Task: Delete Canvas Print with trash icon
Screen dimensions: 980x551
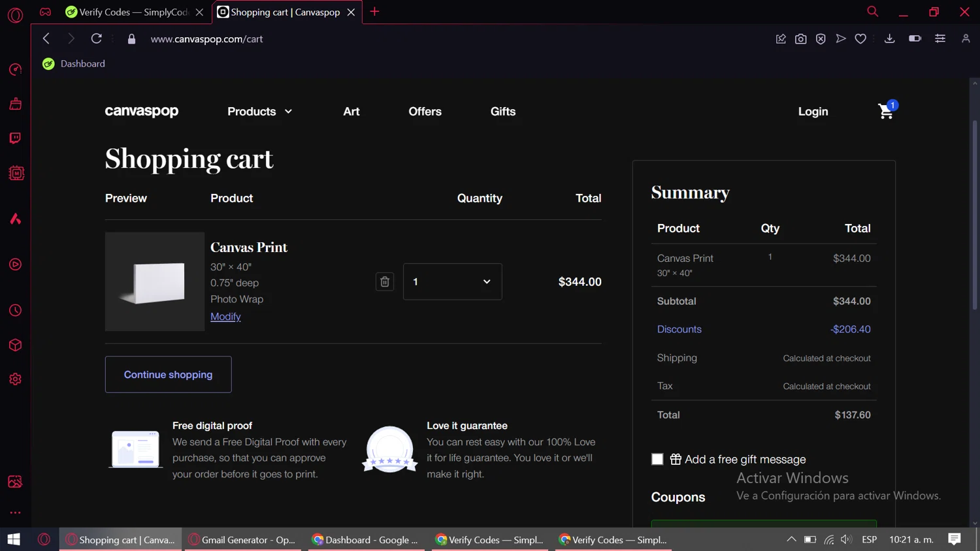Action: [385, 281]
